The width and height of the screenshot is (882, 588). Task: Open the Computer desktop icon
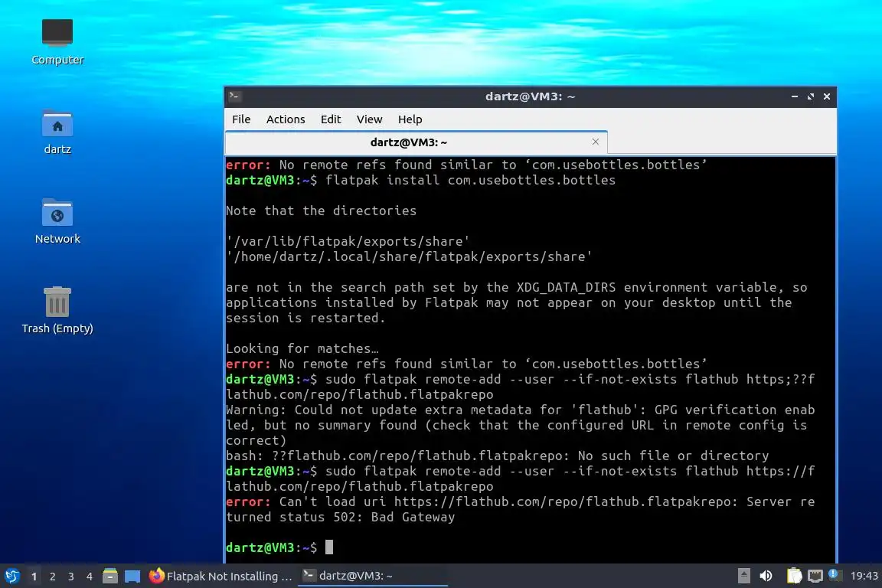(x=57, y=41)
